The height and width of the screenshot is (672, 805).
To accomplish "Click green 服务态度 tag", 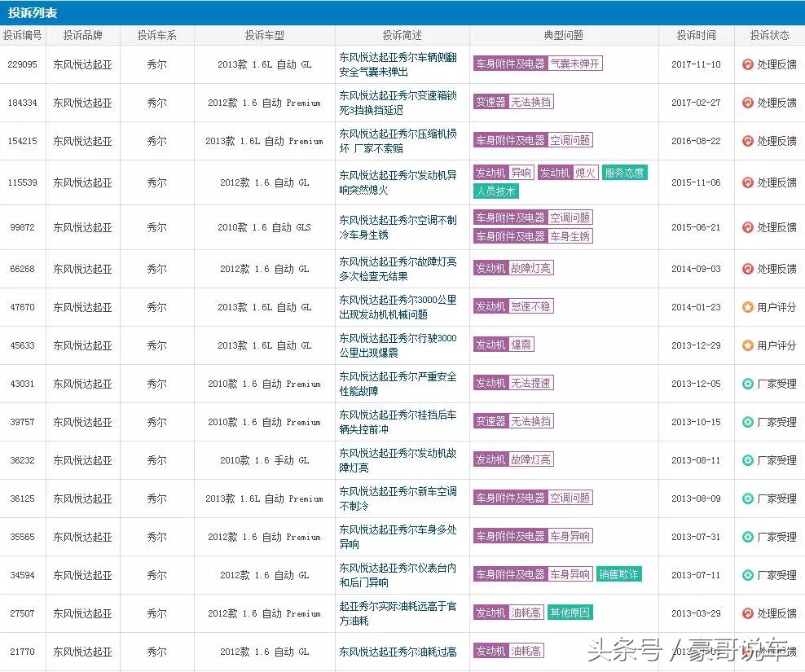I will click(624, 173).
